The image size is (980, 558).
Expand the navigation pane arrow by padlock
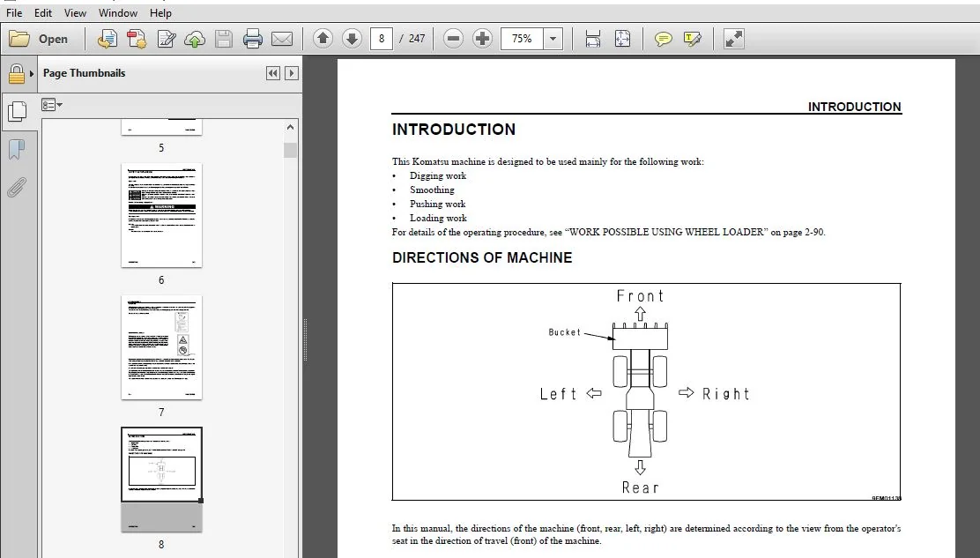(32, 74)
